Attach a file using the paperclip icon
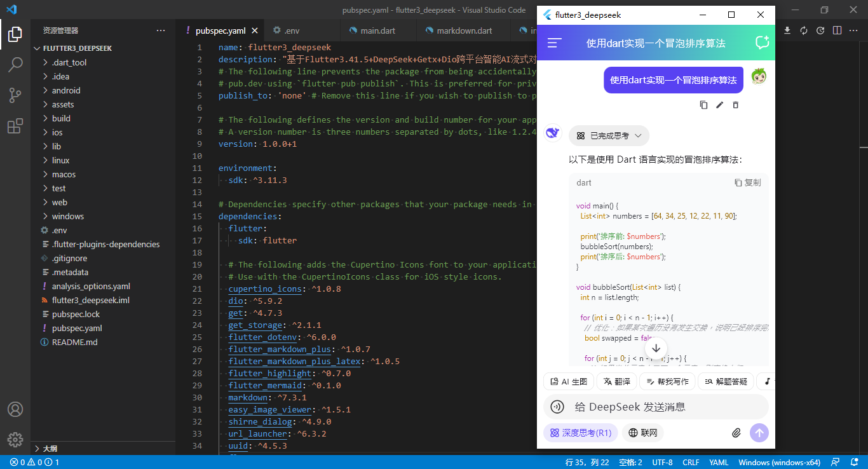The width and height of the screenshot is (868, 469). coord(736,433)
